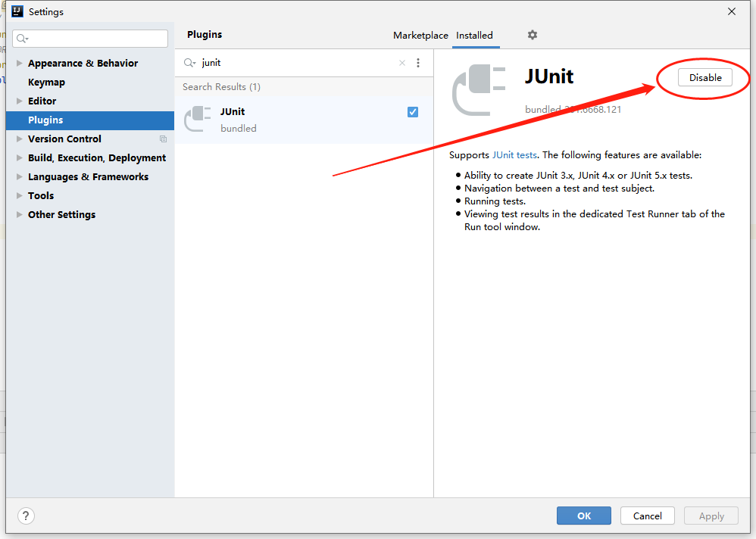Click the plugin search magnifier icon

[x=189, y=63]
